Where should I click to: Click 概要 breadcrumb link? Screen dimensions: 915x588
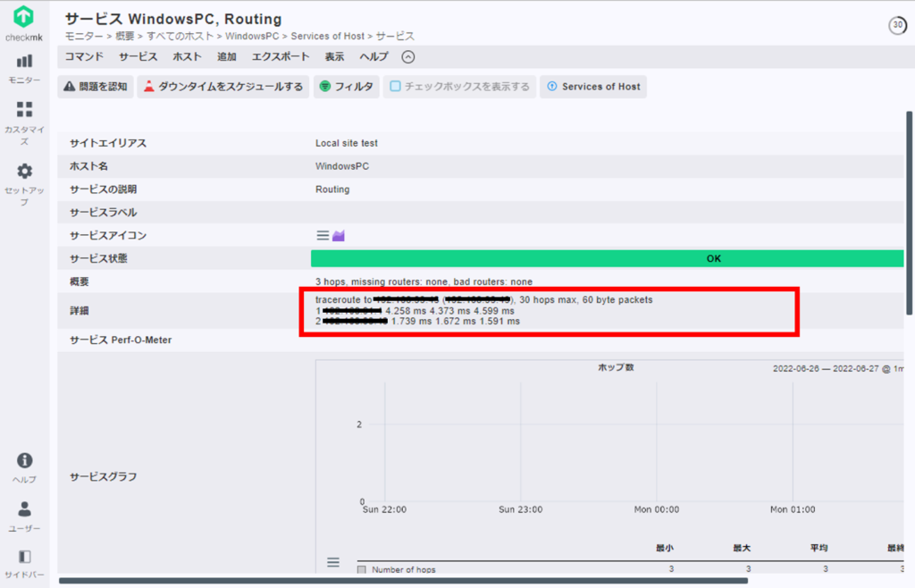125,36
